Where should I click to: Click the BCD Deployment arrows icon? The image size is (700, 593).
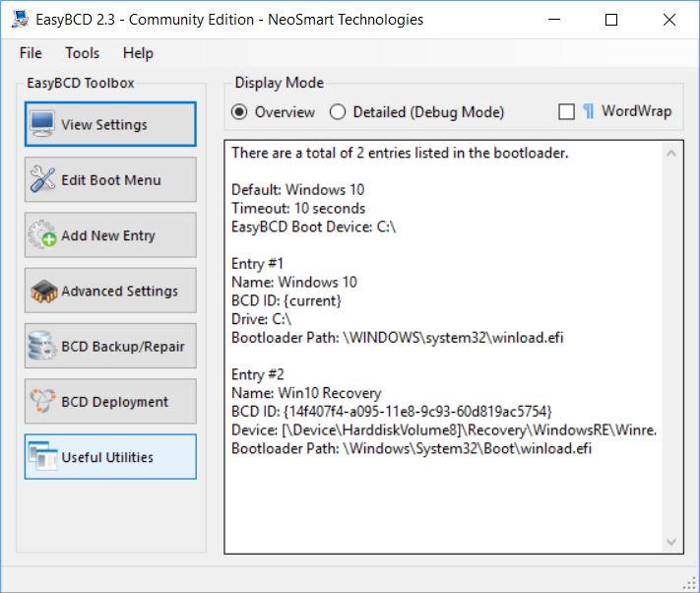point(43,401)
